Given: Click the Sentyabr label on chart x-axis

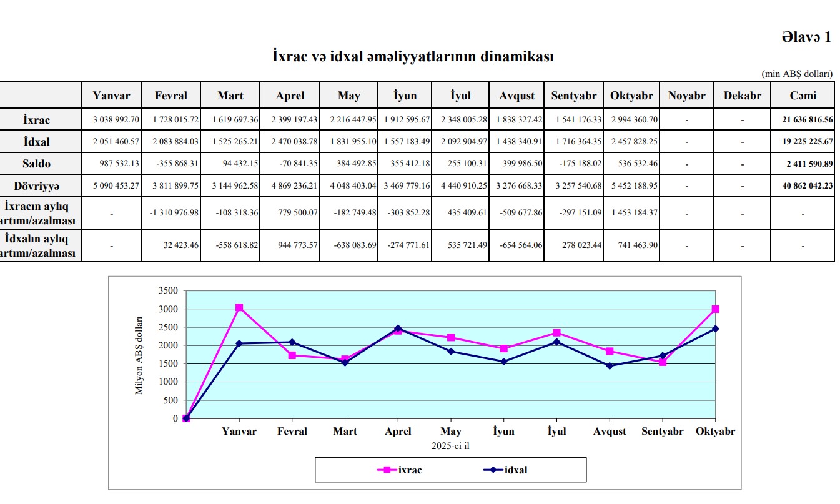Looking at the screenshot, I should point(663,432).
